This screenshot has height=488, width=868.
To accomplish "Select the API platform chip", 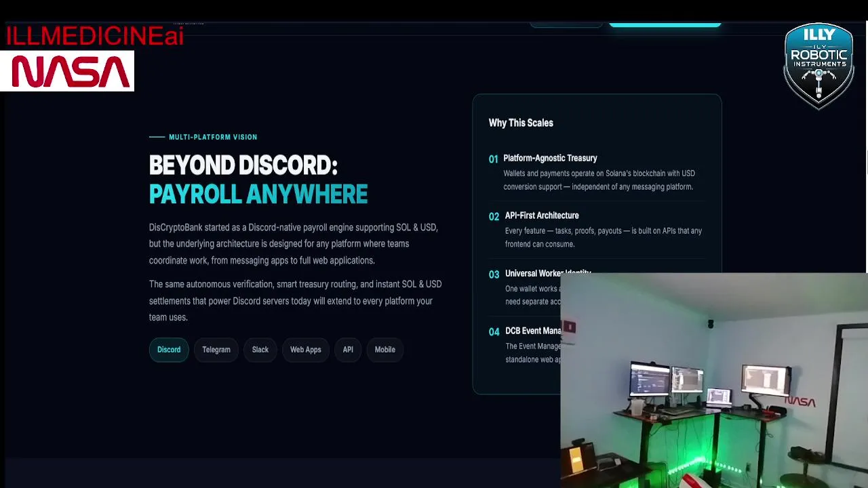I will click(348, 350).
